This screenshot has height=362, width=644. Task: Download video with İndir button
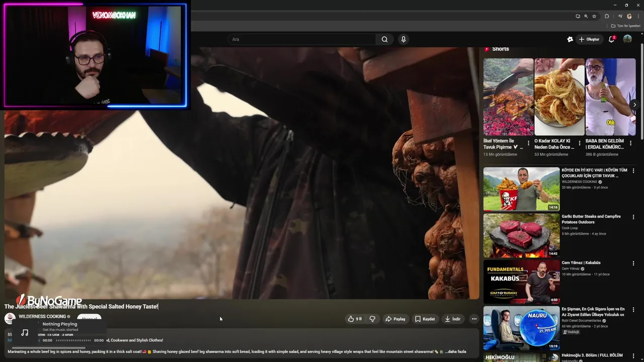click(x=453, y=319)
